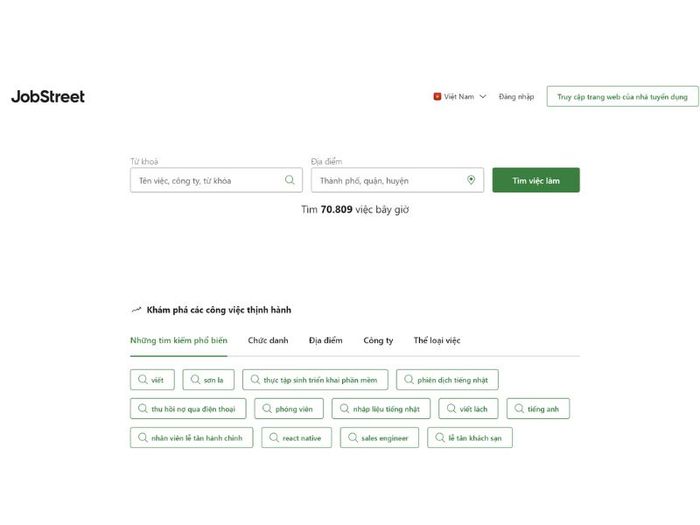
Task: Click search icon on 'sơn la' tag
Action: click(x=195, y=380)
